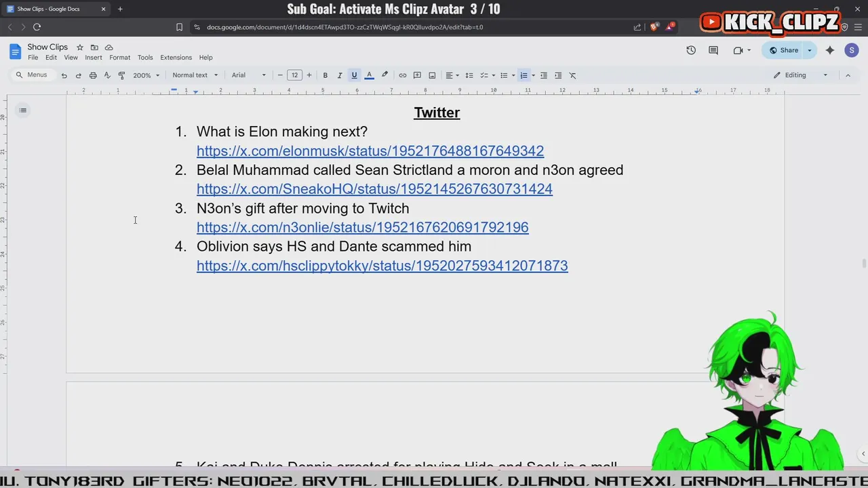
Task: Check the cloud document status icon
Action: pos(108,47)
